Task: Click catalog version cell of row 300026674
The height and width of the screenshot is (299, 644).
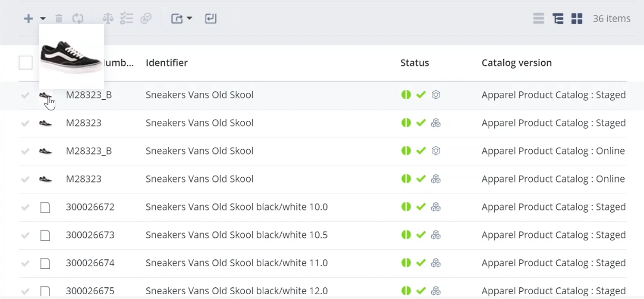Action: (553, 263)
